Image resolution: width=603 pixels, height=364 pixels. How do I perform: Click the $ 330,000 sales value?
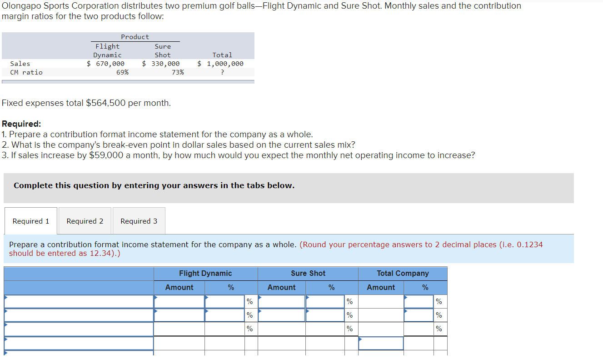161,64
